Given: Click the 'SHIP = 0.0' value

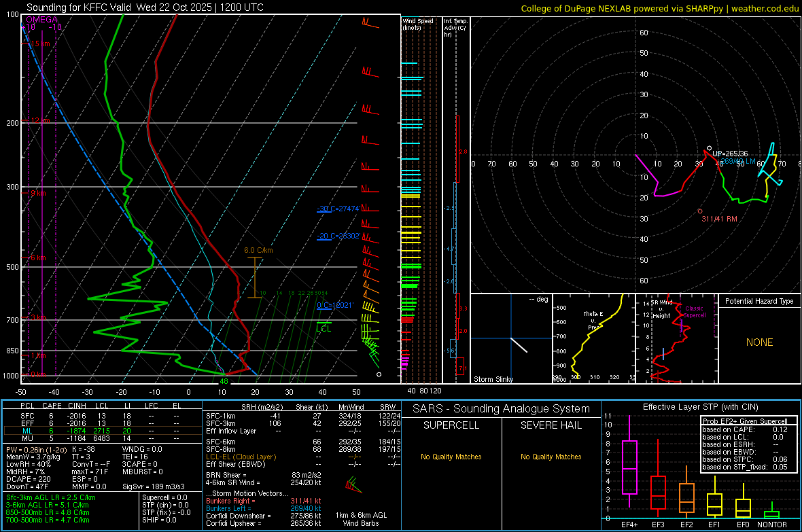Looking at the screenshot, I should [159, 520].
